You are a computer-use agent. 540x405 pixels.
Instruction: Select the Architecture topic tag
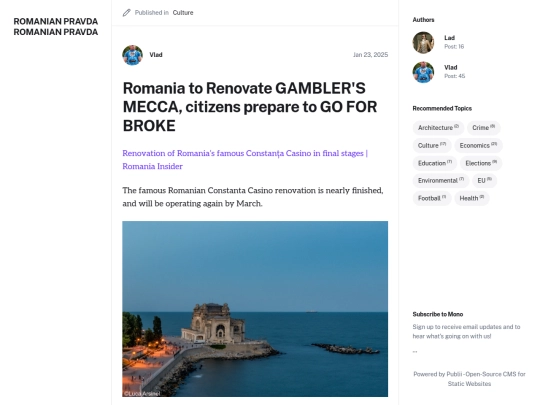click(x=438, y=128)
